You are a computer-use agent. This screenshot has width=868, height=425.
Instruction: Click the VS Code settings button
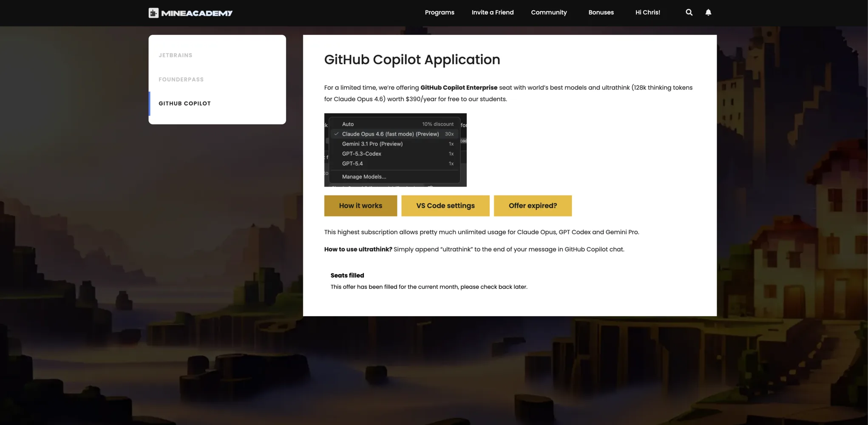click(x=445, y=206)
